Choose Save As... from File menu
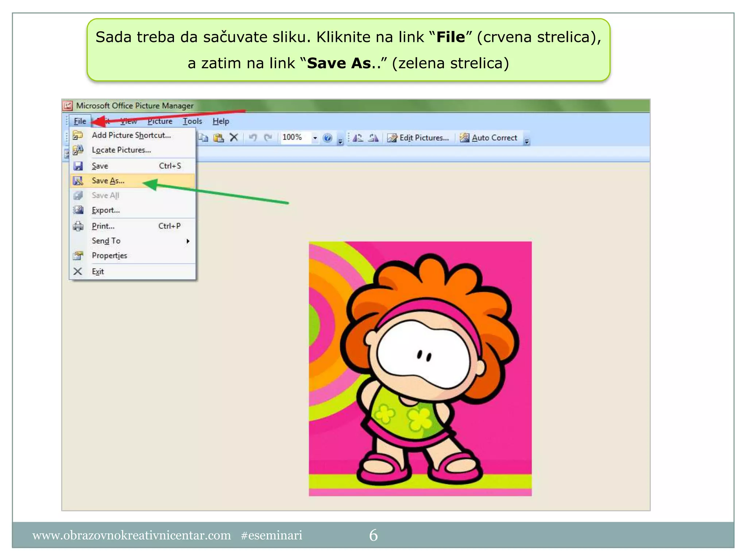747x560 pixels. [x=108, y=181]
